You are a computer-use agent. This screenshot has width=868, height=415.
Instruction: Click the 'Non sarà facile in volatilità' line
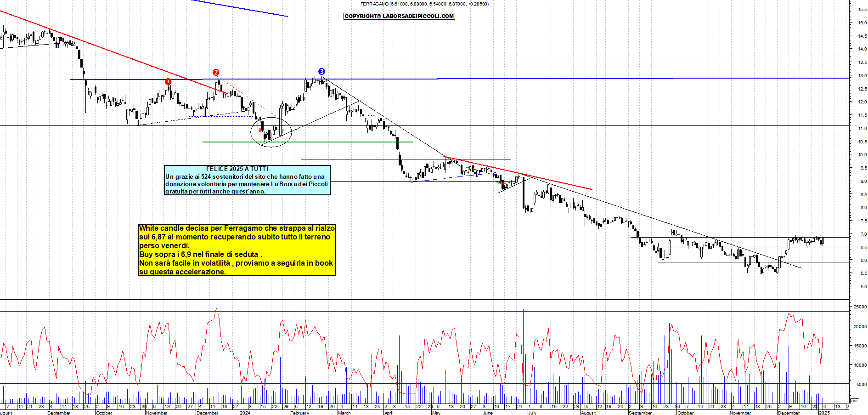pyautogui.click(x=236, y=263)
